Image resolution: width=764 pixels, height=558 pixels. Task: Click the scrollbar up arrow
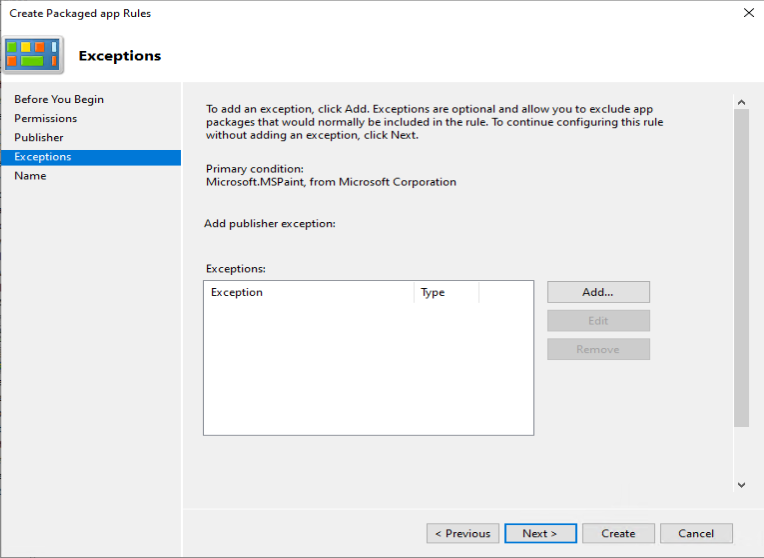coord(741,102)
